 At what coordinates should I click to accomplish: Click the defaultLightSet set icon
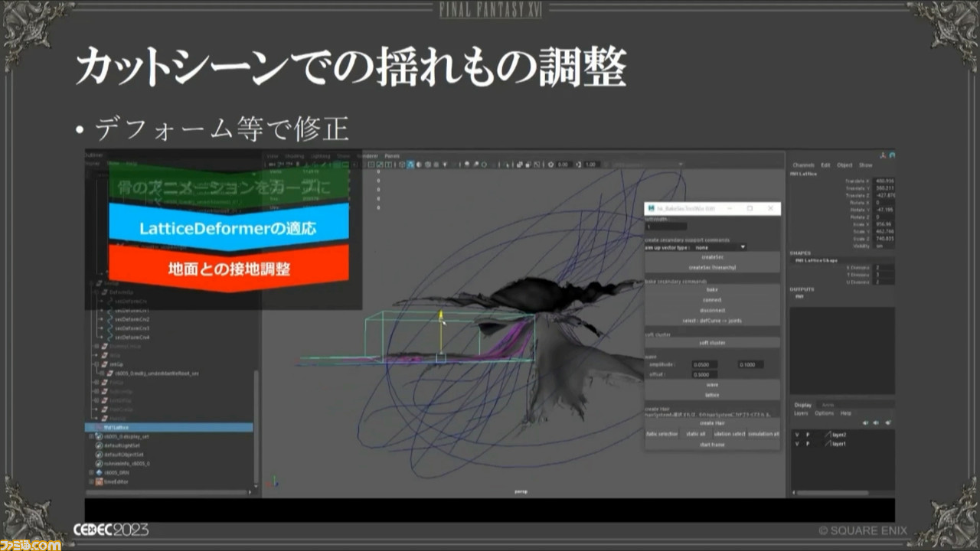click(x=100, y=445)
